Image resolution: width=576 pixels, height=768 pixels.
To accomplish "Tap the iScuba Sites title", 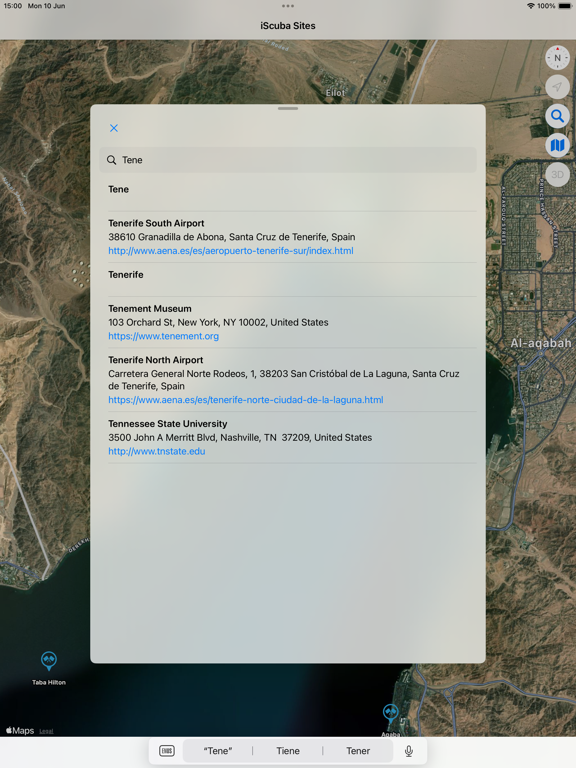I will (x=288, y=25).
